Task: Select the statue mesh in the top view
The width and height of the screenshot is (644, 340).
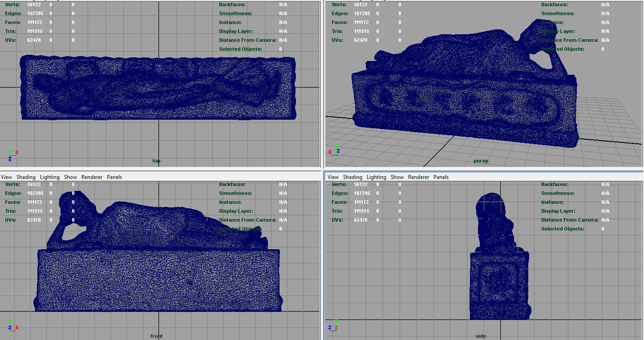Action: coord(158,88)
